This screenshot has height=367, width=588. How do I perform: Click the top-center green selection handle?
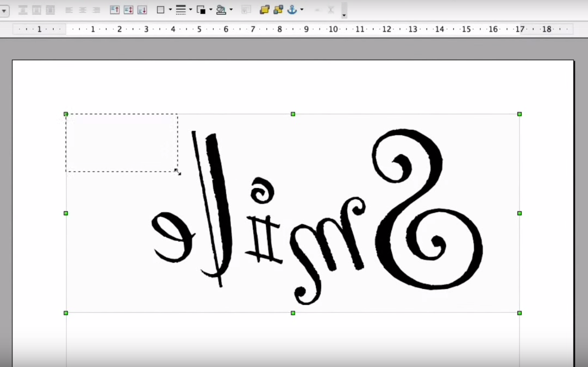coord(292,114)
